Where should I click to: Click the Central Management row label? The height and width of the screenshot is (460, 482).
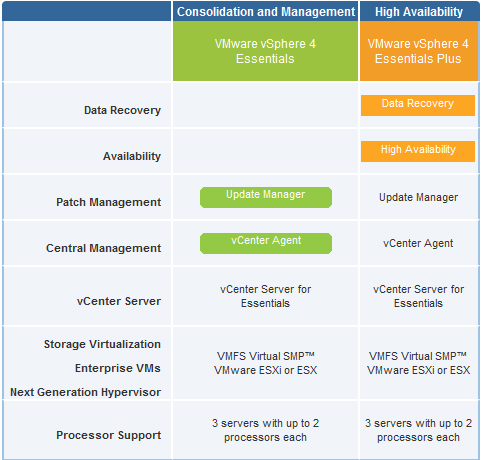coord(103,248)
